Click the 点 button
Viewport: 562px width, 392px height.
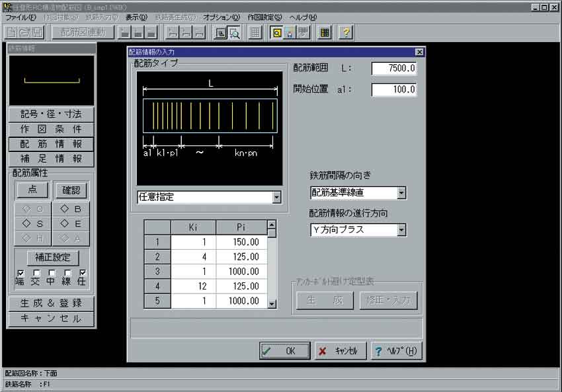[32, 190]
